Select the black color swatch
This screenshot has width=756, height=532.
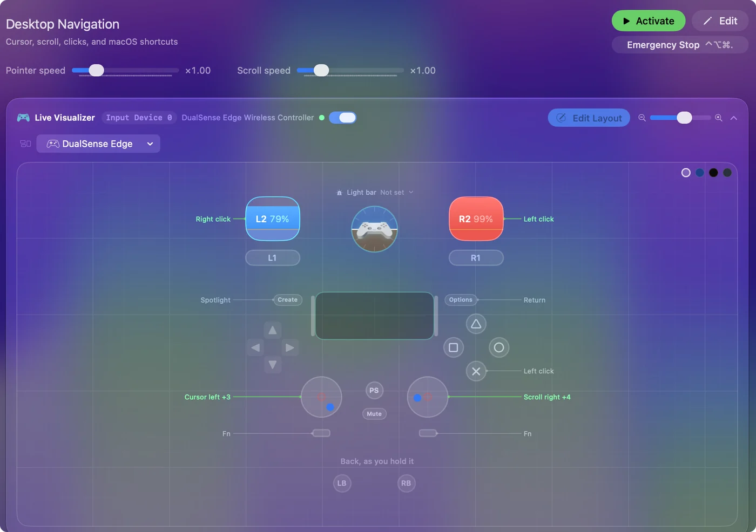(x=713, y=173)
